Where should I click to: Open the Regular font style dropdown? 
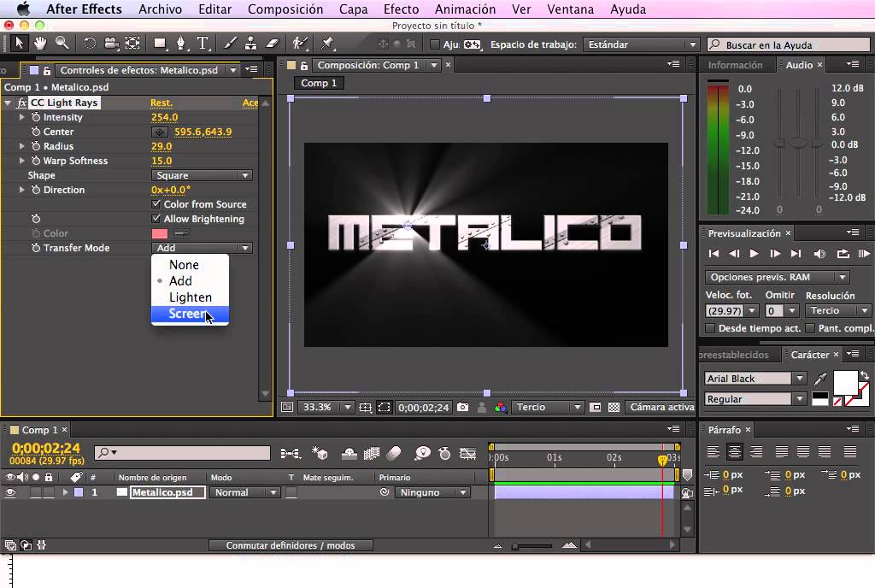click(755, 399)
